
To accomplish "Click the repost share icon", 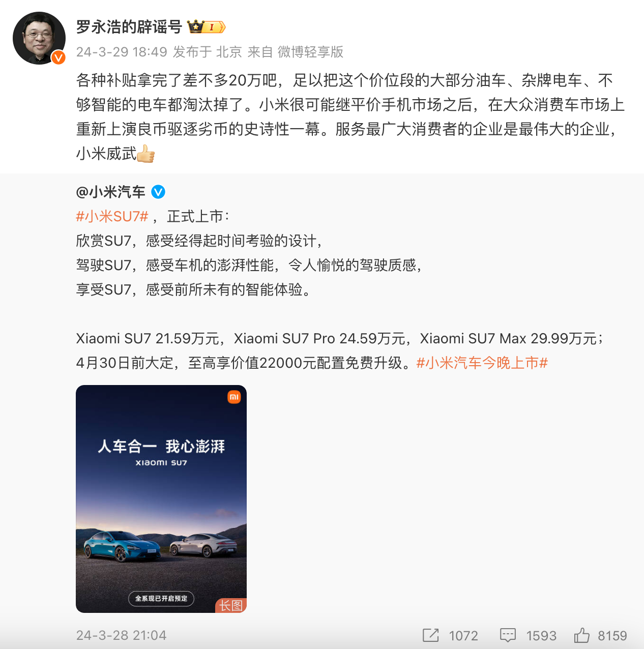I will pyautogui.click(x=430, y=635).
